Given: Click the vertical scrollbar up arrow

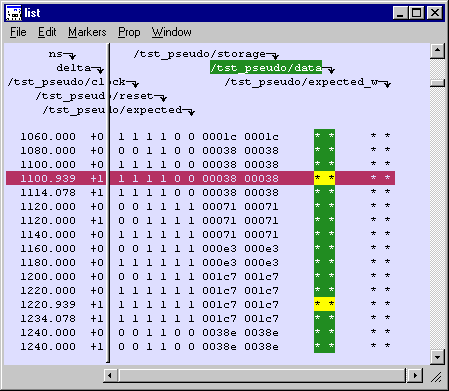Looking at the screenshot, I should pyautogui.click(x=437, y=51).
